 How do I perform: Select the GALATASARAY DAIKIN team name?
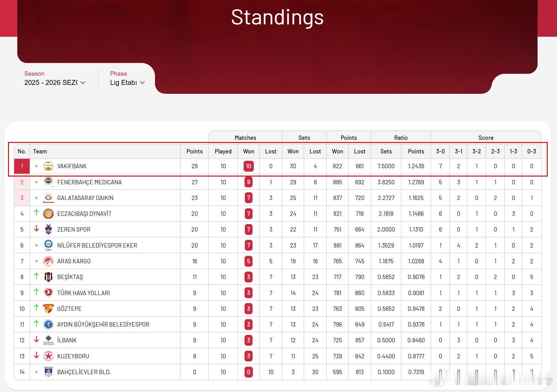point(85,198)
